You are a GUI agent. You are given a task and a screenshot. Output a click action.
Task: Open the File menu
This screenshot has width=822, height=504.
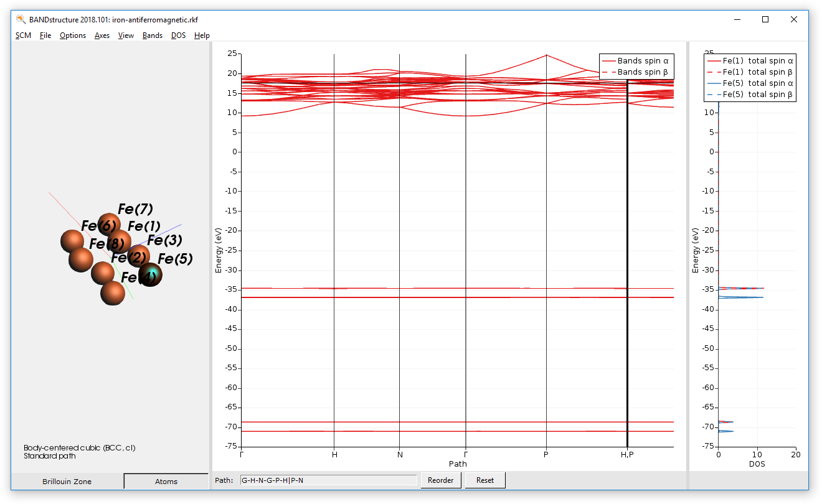[x=45, y=35]
